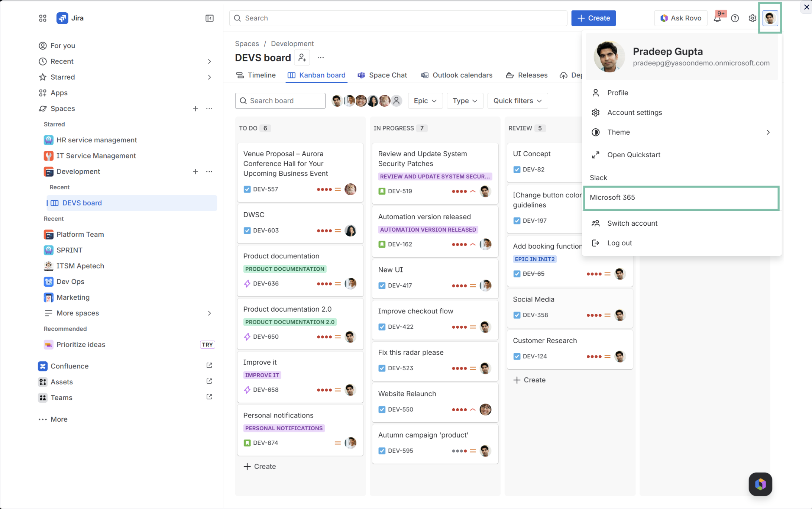This screenshot has width=812, height=509.
Task: Open the help question mark icon
Action: (735, 18)
